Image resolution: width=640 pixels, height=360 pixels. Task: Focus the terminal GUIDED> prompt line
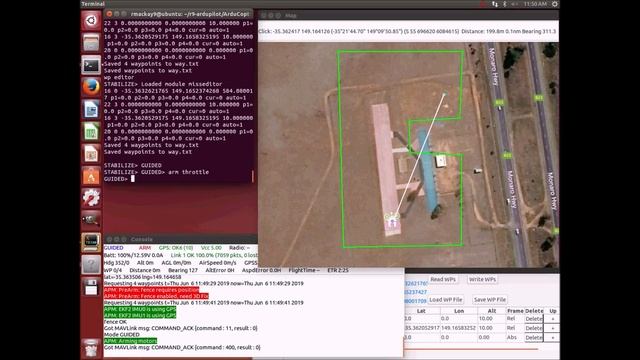click(x=178, y=179)
